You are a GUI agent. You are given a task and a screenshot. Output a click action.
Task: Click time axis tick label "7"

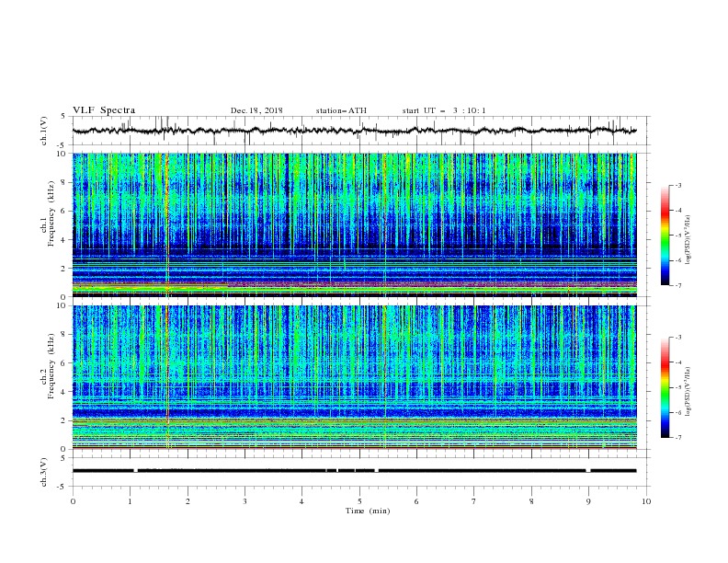coord(474,501)
